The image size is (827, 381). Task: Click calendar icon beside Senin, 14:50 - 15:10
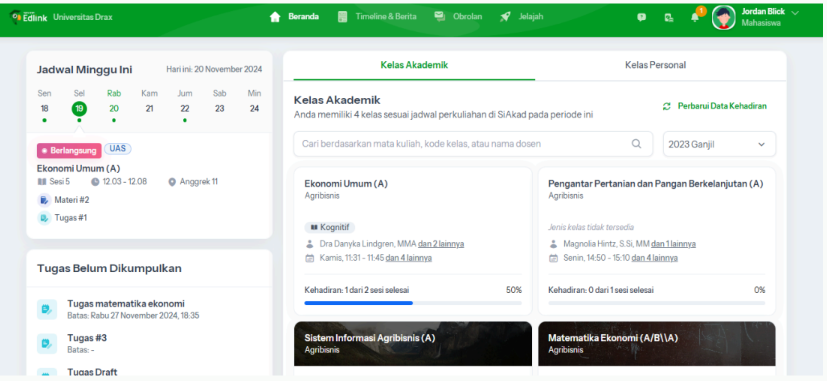[x=553, y=258]
